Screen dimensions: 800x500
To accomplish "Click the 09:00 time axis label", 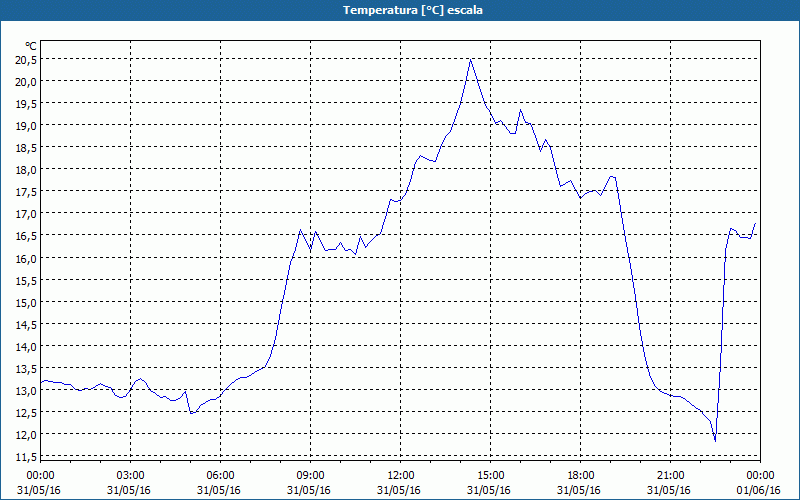I will coord(310,476).
